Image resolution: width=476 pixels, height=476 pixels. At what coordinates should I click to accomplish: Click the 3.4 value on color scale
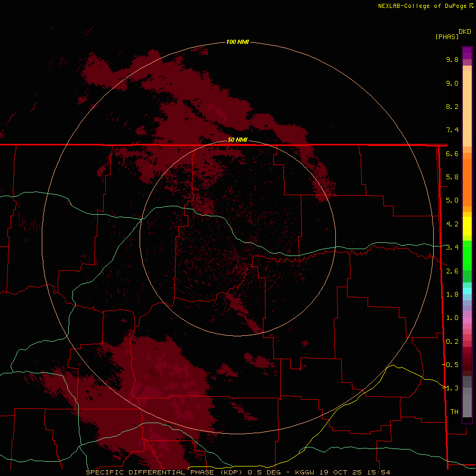(x=452, y=248)
